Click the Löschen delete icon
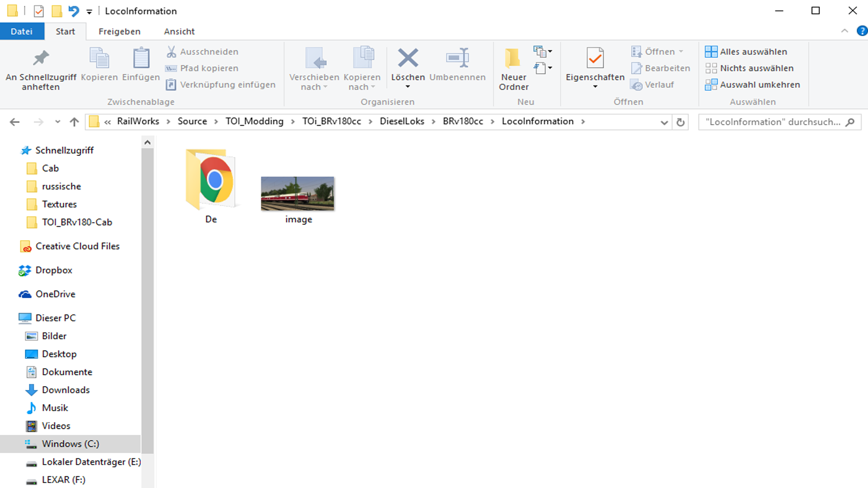 (408, 59)
